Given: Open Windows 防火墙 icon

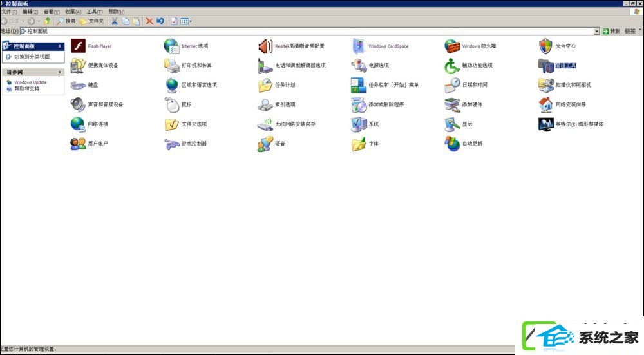Looking at the screenshot, I should coord(452,46).
